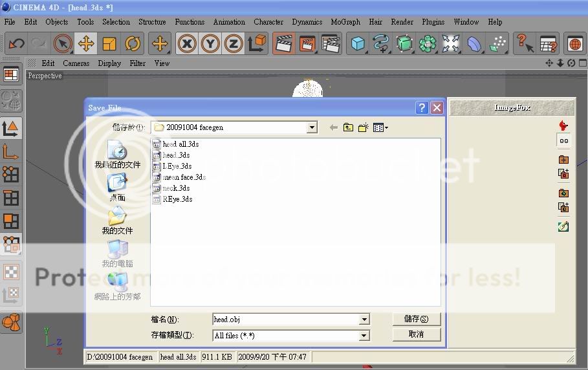Screen dimensions: 588x370
Task: Open the MoGraph menu
Action: pos(345,21)
